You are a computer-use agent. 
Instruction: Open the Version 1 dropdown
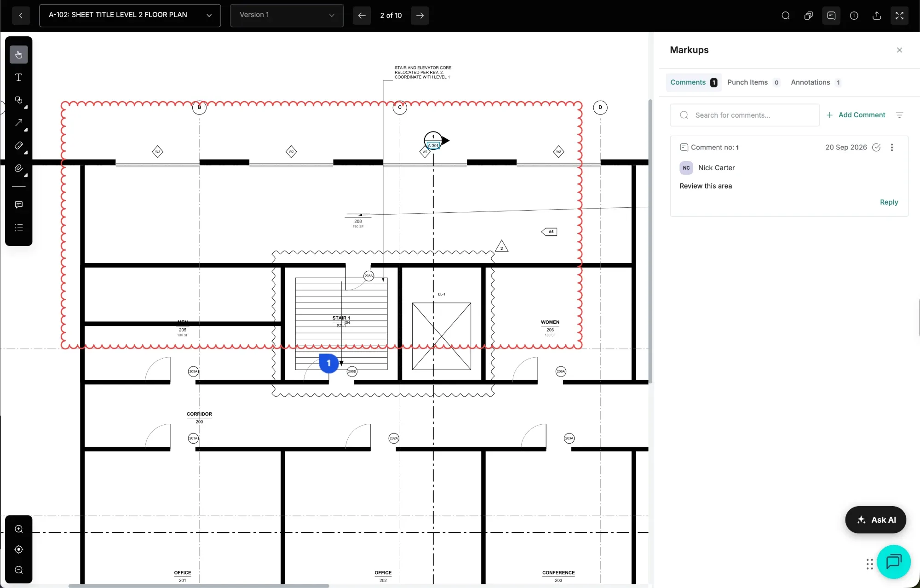[287, 15]
